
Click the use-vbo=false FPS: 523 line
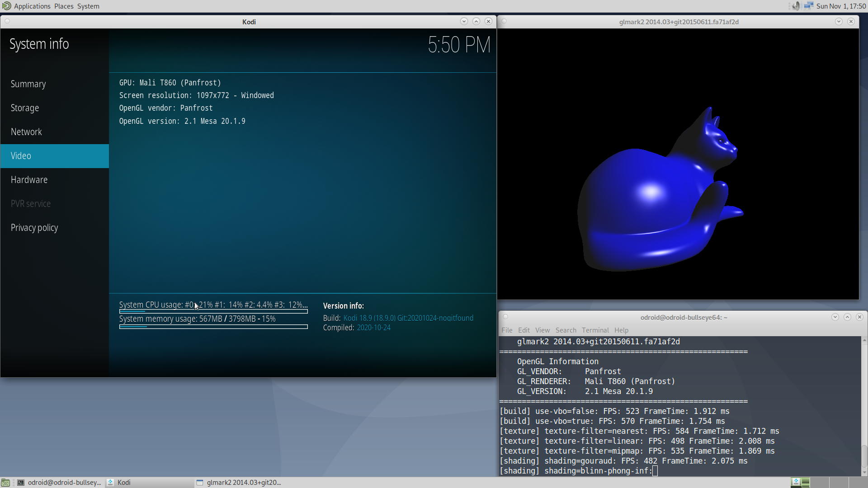click(614, 411)
